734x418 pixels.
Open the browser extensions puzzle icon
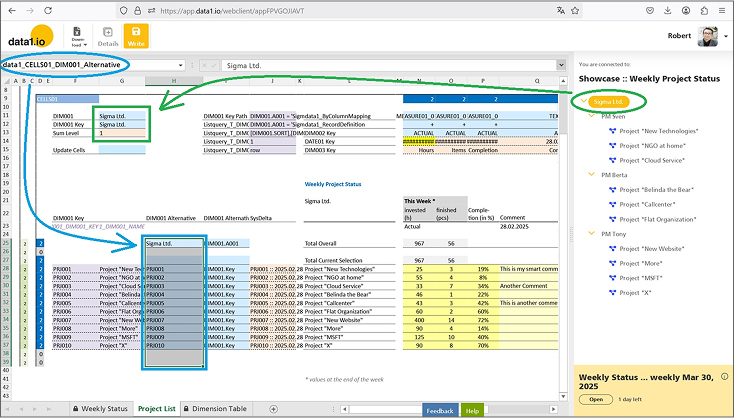[704, 10]
